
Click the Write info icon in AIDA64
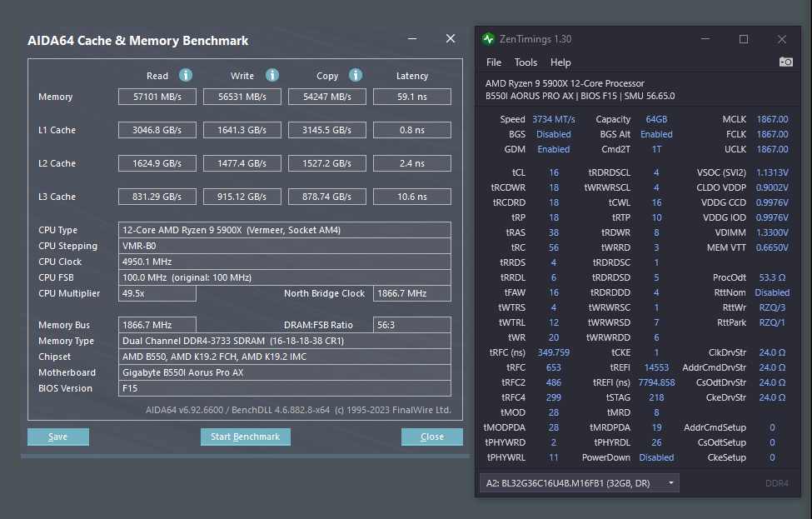pos(272,75)
